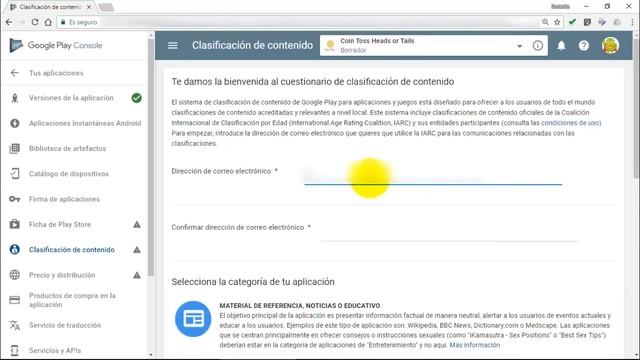
Task: Open Precio y distribución
Action: click(x=62, y=275)
